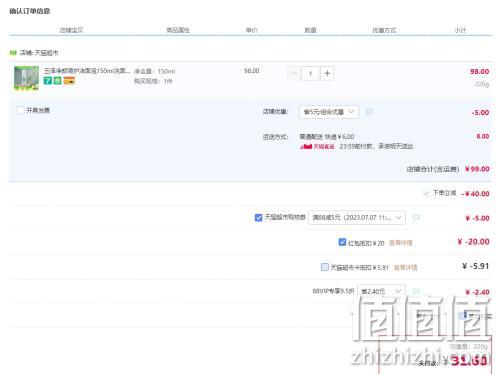Click the quantity input field showing 1
The width and height of the screenshot is (500, 374).
[x=311, y=74]
